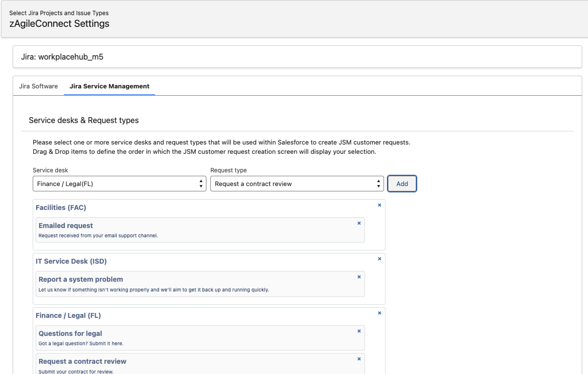The height and width of the screenshot is (374, 588).
Task: Click the Facilities (FAC) group header
Action: [61, 208]
